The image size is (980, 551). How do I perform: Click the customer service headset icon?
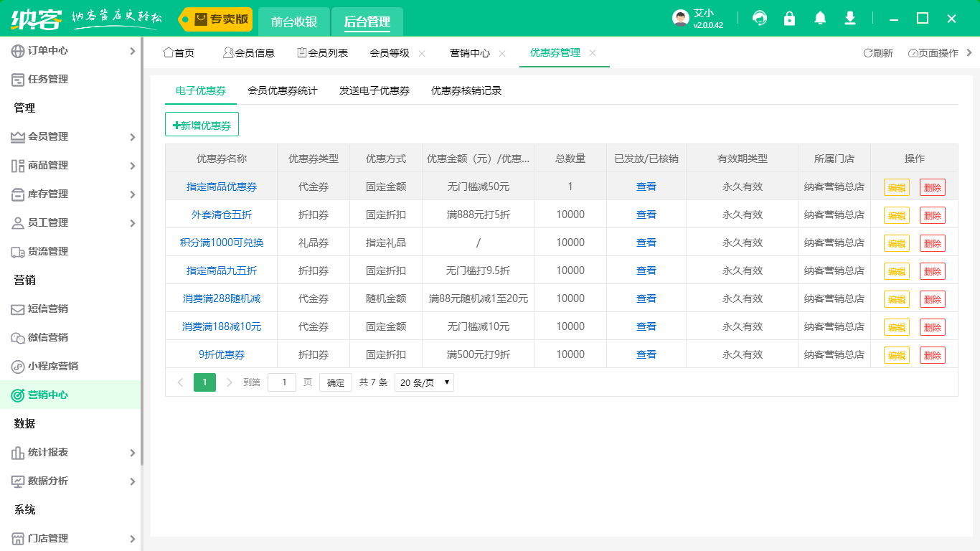(759, 19)
